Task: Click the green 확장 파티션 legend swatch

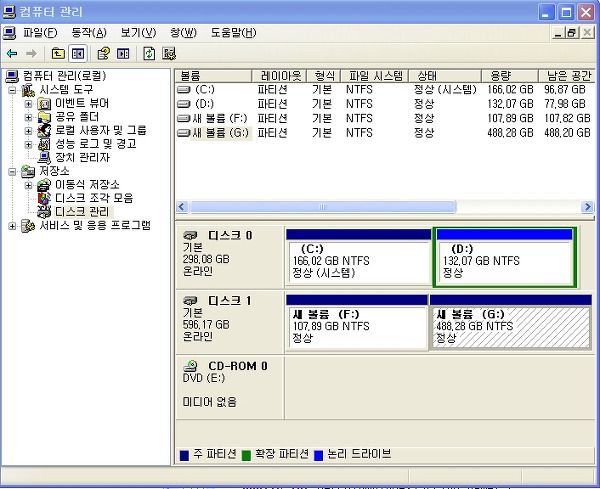Action: [x=246, y=455]
